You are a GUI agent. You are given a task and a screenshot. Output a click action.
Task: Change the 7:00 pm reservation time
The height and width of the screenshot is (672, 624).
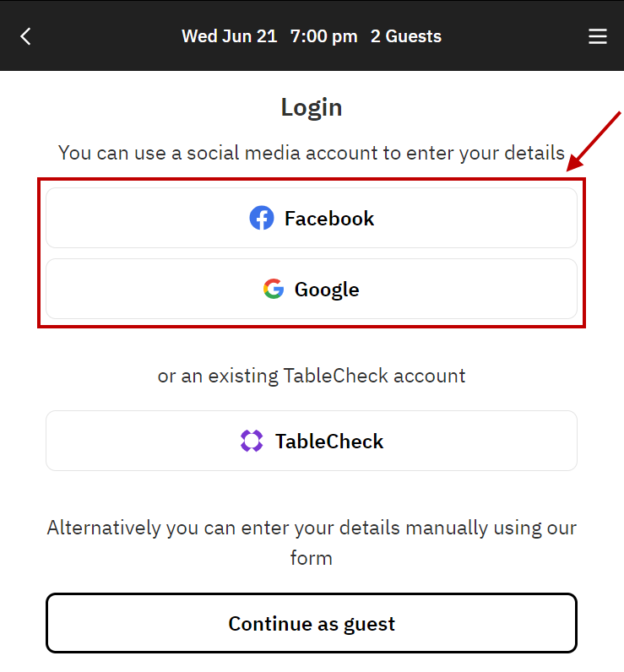click(x=323, y=36)
